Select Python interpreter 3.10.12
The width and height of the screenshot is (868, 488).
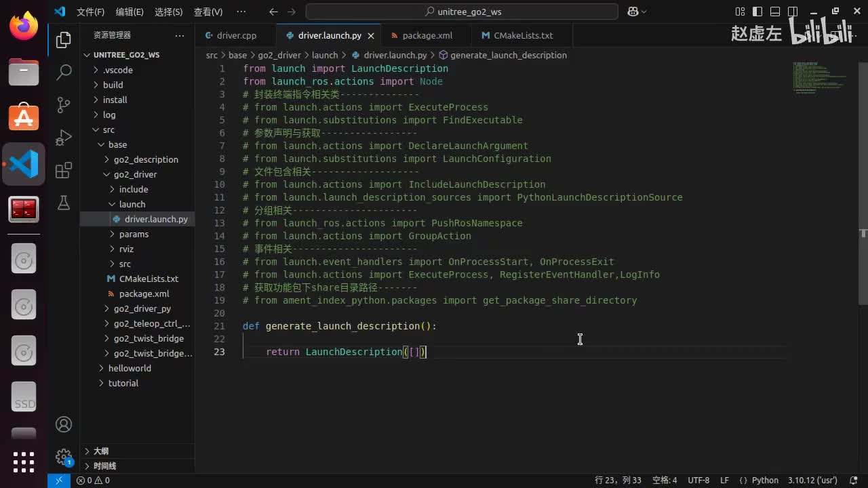pyautogui.click(x=812, y=480)
